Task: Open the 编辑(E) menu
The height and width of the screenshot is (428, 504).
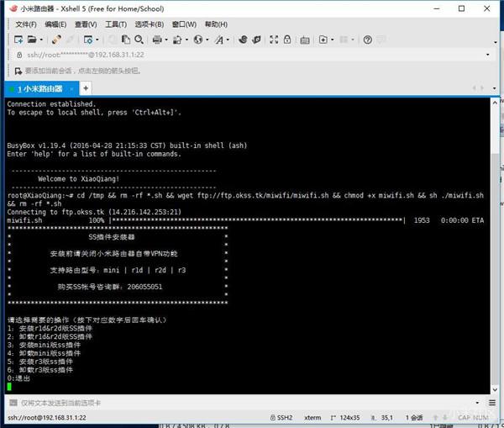Action: (55, 24)
